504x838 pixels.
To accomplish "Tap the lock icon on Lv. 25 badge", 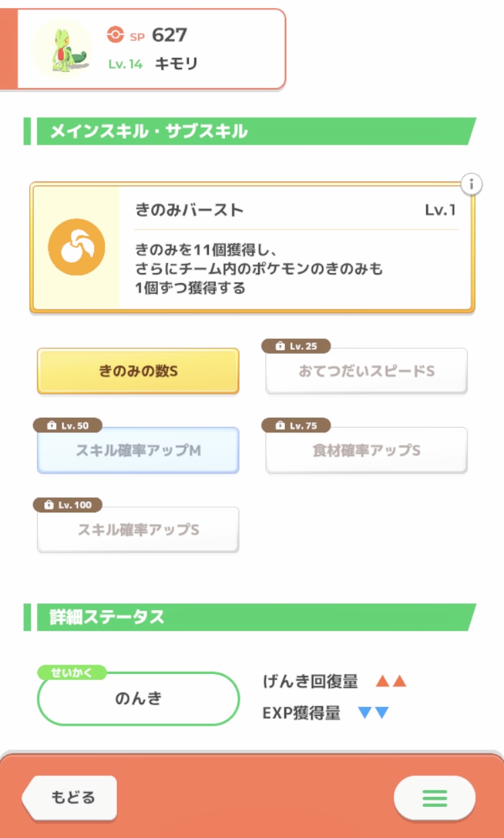I will pyautogui.click(x=280, y=346).
